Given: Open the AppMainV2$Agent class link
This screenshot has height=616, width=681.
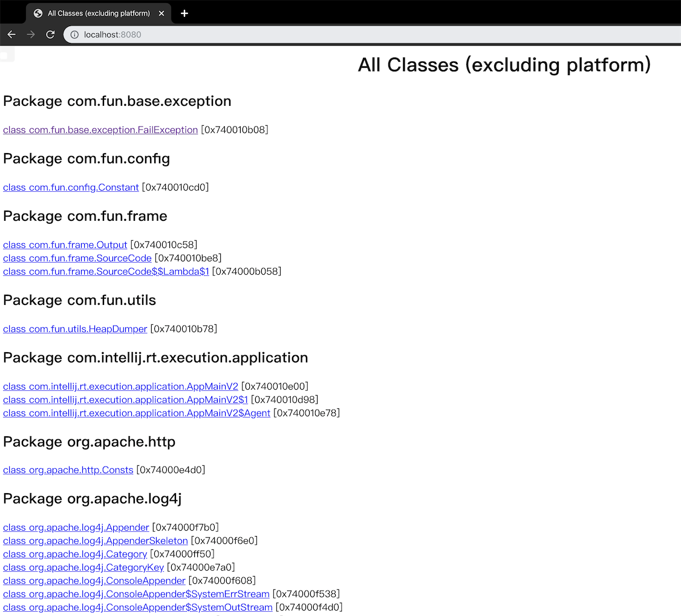Looking at the screenshot, I should (x=136, y=413).
